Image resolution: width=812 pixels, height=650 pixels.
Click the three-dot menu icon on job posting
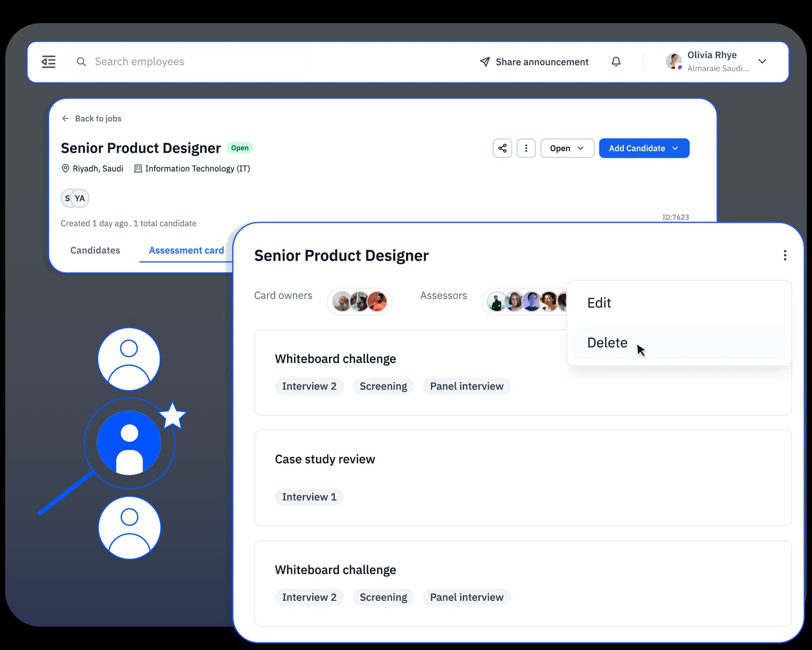point(526,148)
